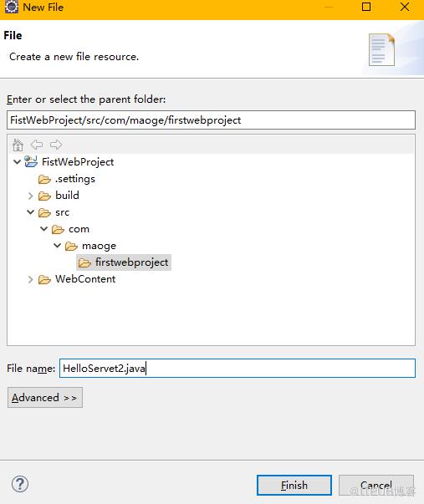Image resolution: width=424 pixels, height=504 pixels.
Task: Click the firstwebproject folder icon
Action: [x=84, y=263]
